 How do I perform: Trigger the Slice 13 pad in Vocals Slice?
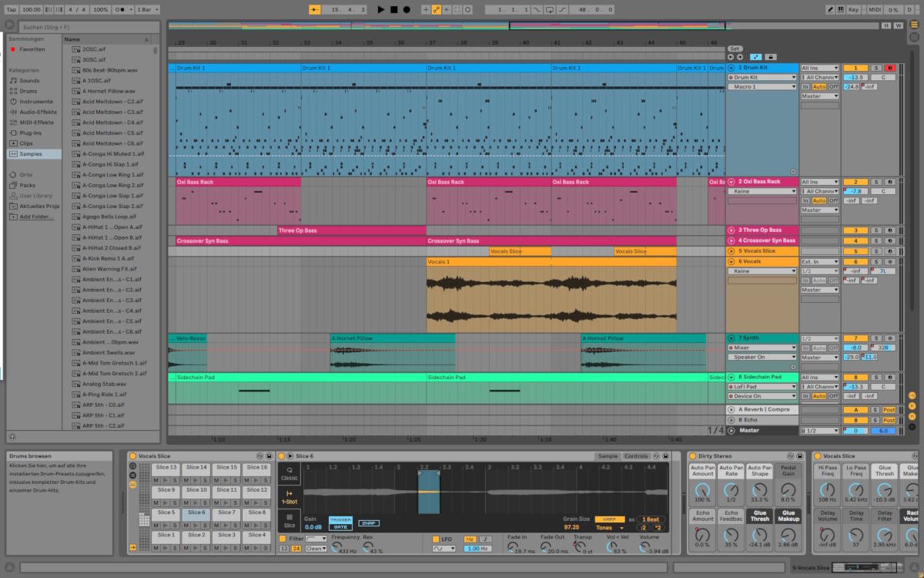click(165, 467)
